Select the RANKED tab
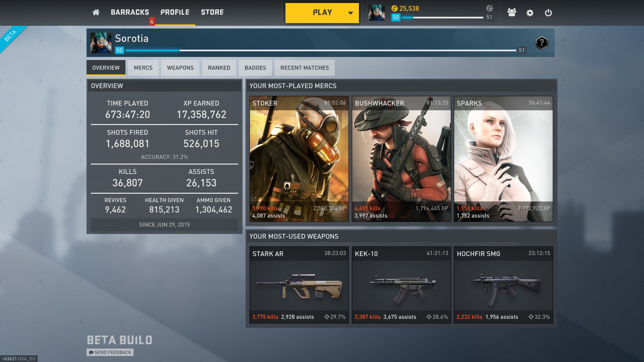Image resolution: width=644 pixels, height=362 pixels. [x=219, y=68]
